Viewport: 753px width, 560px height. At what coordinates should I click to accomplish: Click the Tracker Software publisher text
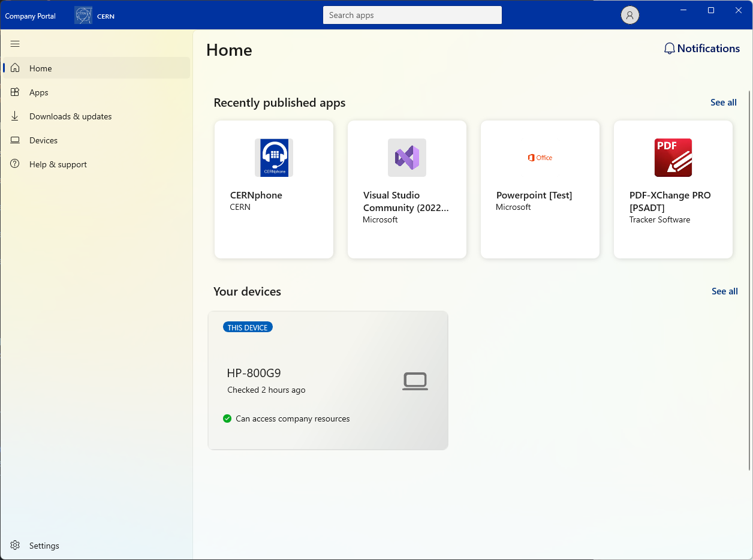click(659, 219)
